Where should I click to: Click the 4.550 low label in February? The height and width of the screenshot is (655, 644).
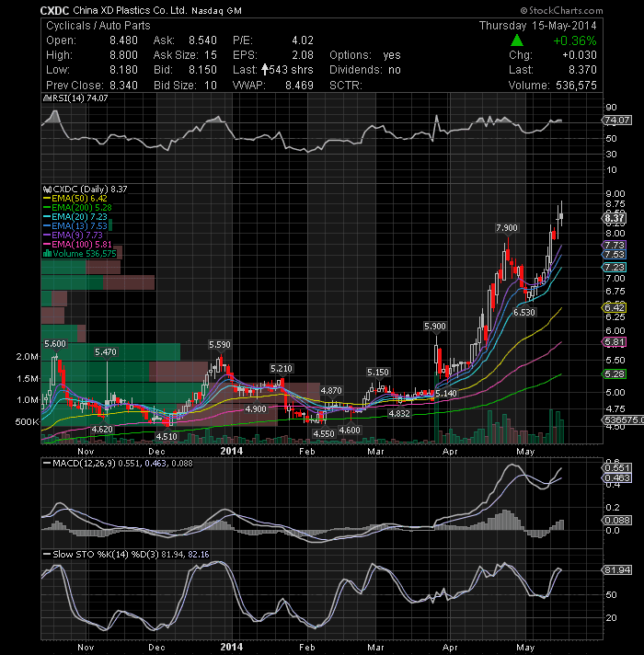pyautogui.click(x=324, y=434)
